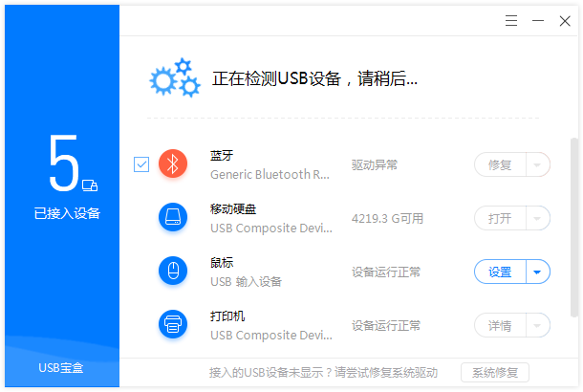Click the red Bluetooth device icon
The image size is (583, 392).
click(x=173, y=163)
